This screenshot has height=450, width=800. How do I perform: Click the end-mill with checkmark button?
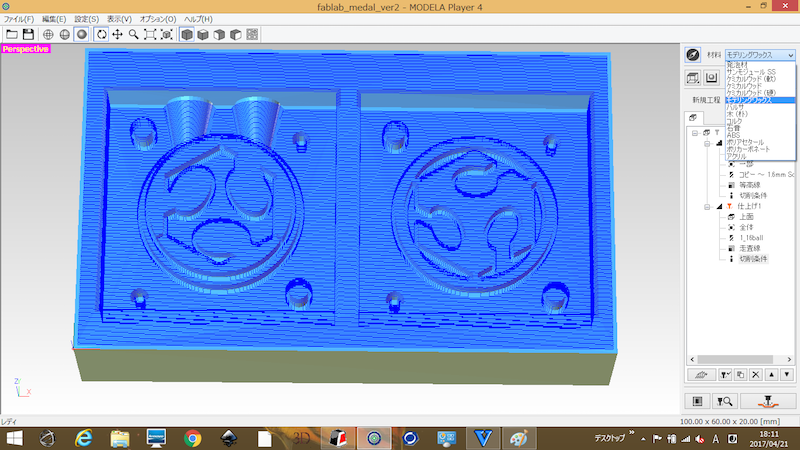[x=725, y=374]
